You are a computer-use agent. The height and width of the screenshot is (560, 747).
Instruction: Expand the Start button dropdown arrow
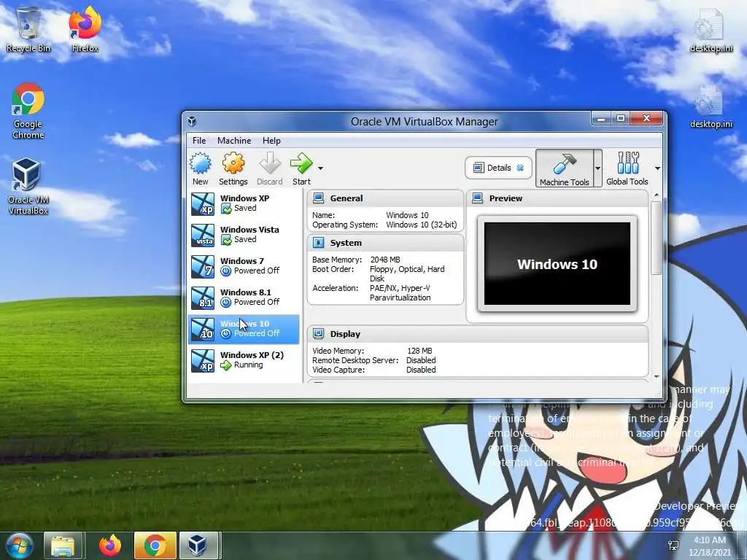coord(321,168)
